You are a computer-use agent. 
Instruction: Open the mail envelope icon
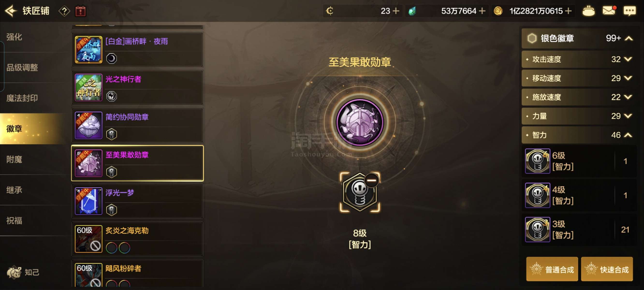click(609, 11)
